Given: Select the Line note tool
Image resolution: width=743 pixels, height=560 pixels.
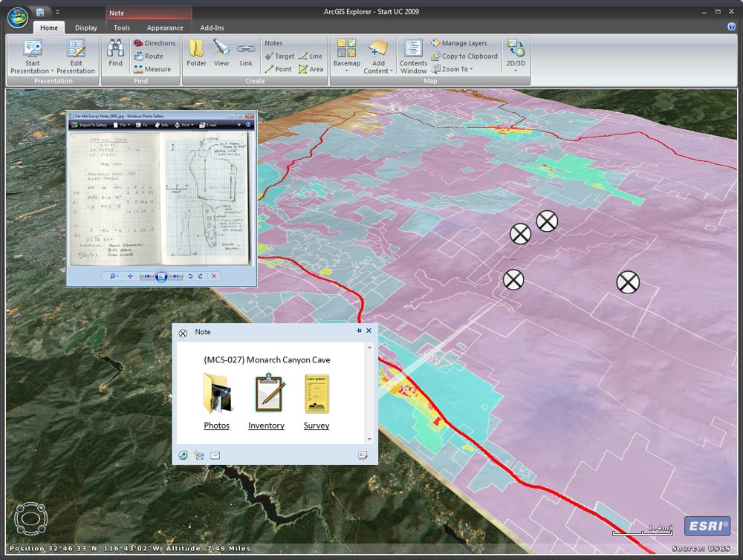Looking at the screenshot, I should coord(311,56).
